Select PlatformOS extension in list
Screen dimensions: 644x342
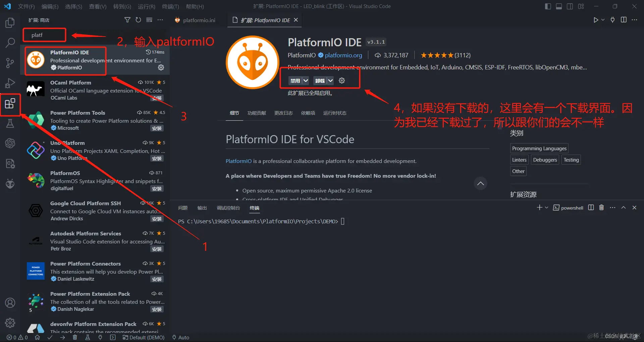pos(95,180)
